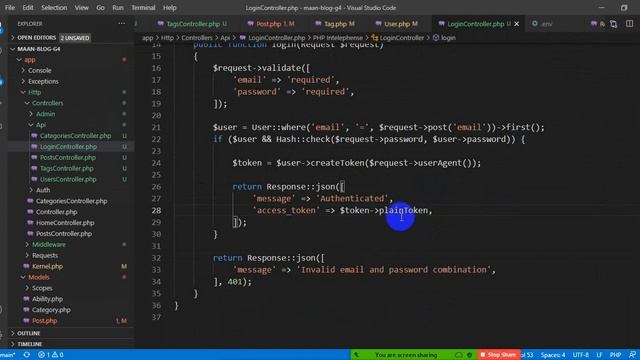Open Explorer more actions ellipsis
The image size is (640, 360).
click(x=121, y=24)
